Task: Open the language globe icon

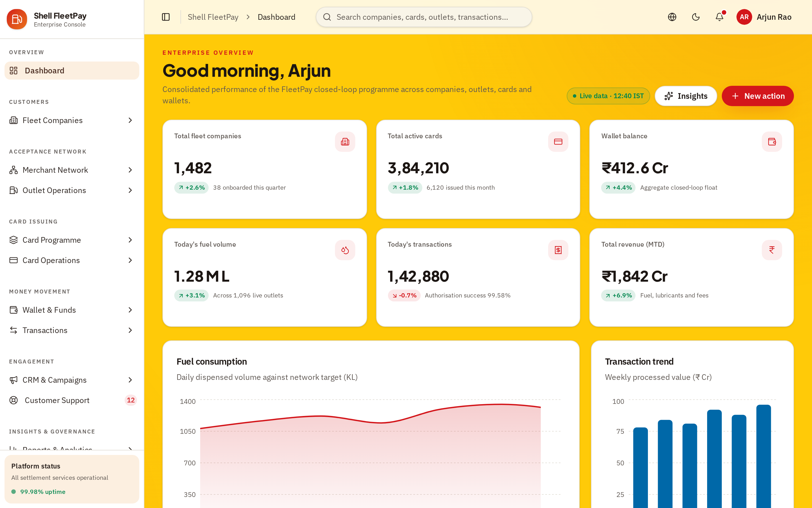Action: pos(672,17)
